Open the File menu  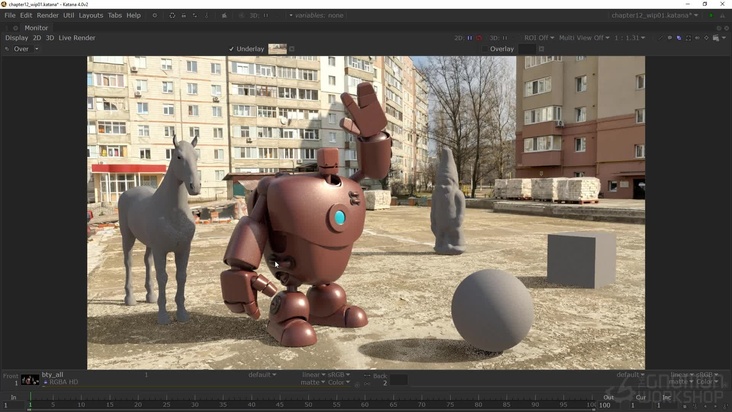pos(10,16)
